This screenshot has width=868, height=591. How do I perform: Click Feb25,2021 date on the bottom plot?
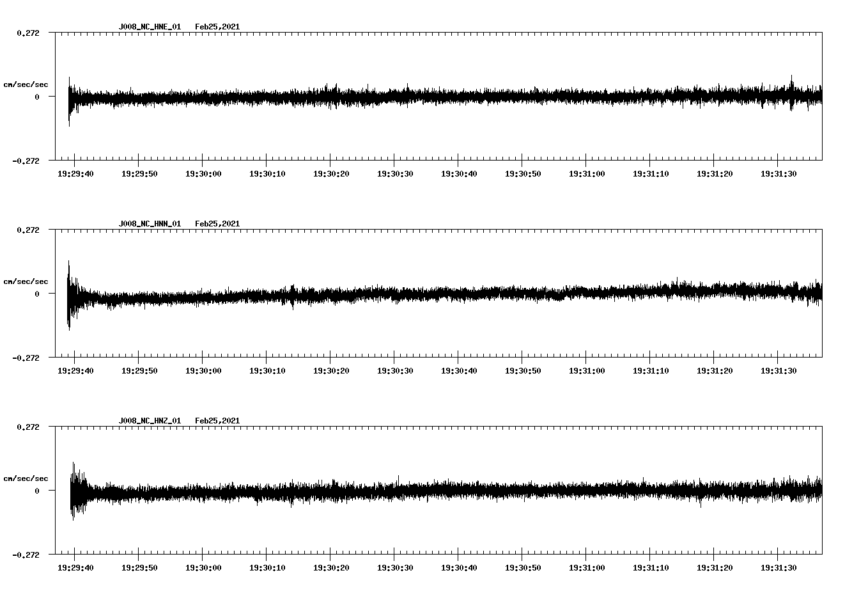click(217, 420)
